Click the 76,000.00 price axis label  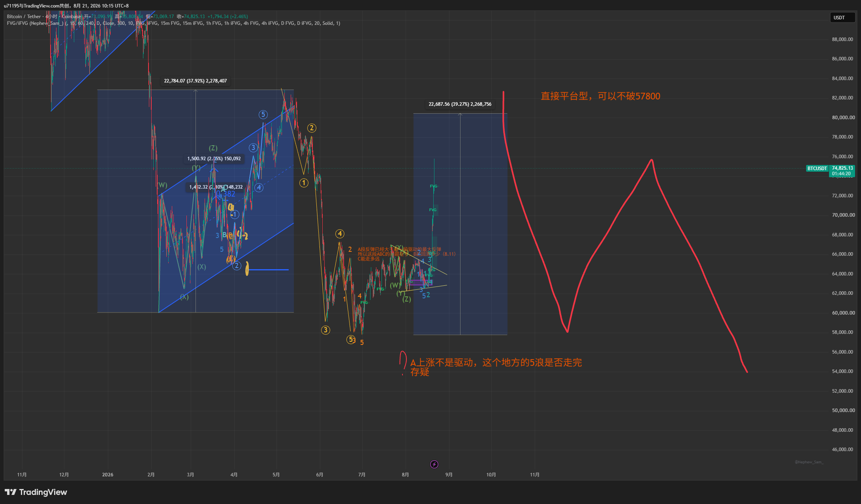[842, 157]
